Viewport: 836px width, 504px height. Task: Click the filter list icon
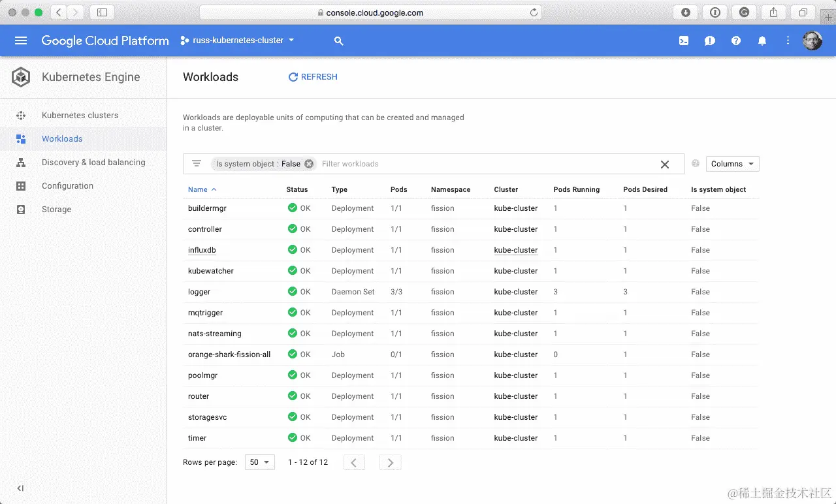tap(197, 164)
